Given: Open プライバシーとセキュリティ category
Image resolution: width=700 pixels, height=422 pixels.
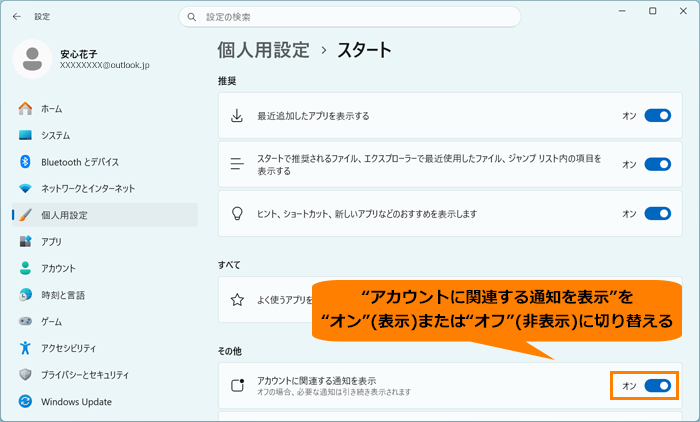Looking at the screenshot, I should pyautogui.click(x=105, y=374).
